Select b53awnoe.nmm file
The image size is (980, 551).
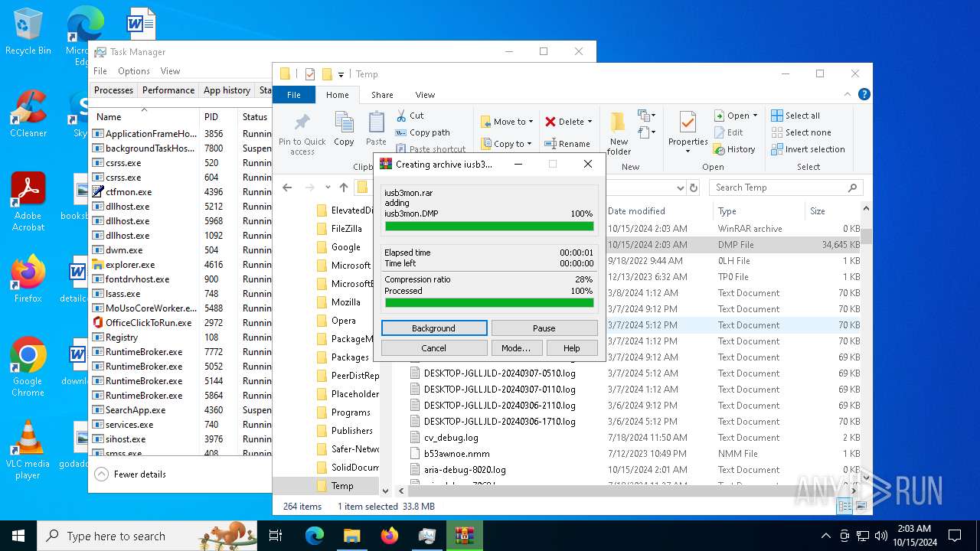coord(456,454)
